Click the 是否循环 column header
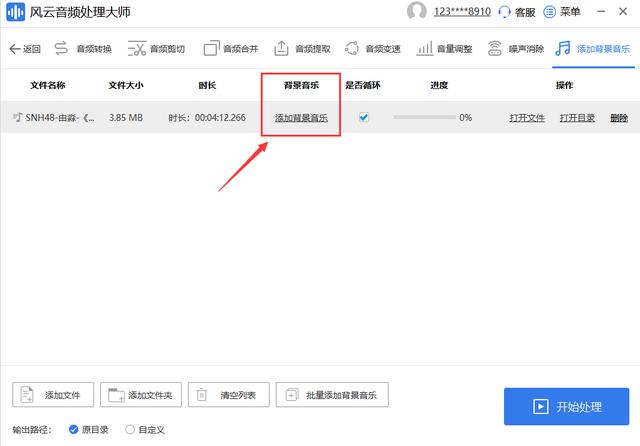The image size is (640, 446). pyautogui.click(x=363, y=85)
